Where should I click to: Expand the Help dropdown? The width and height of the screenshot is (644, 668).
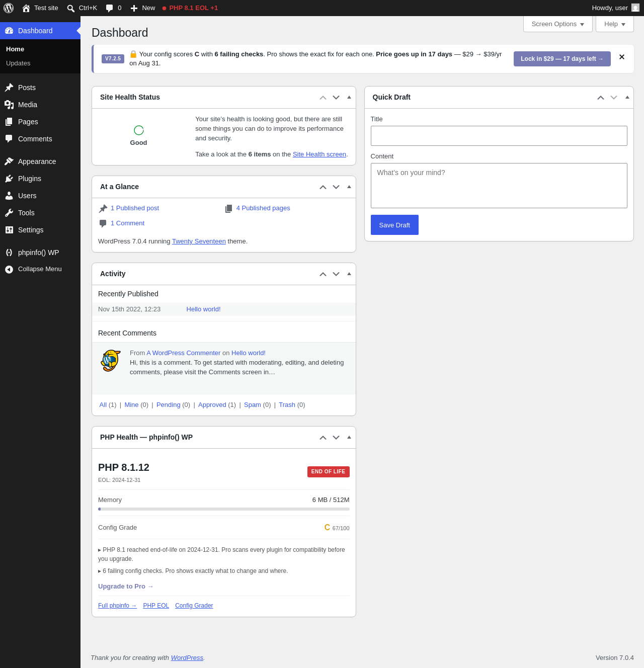click(615, 24)
